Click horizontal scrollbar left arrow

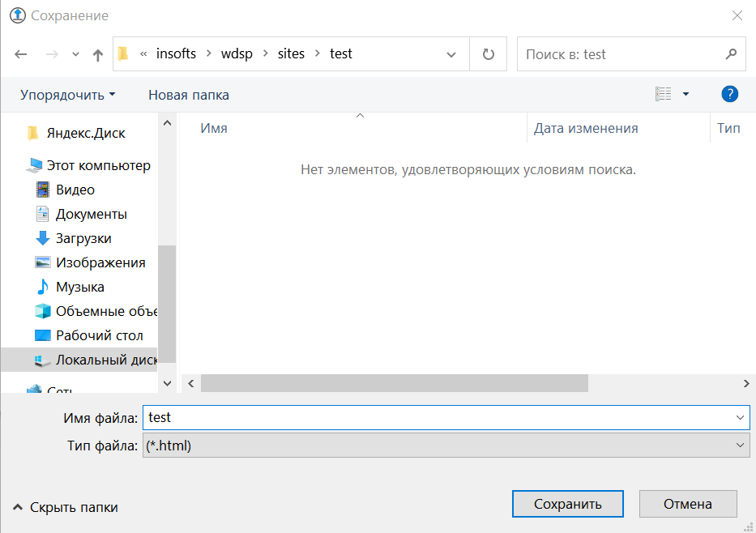click(191, 384)
